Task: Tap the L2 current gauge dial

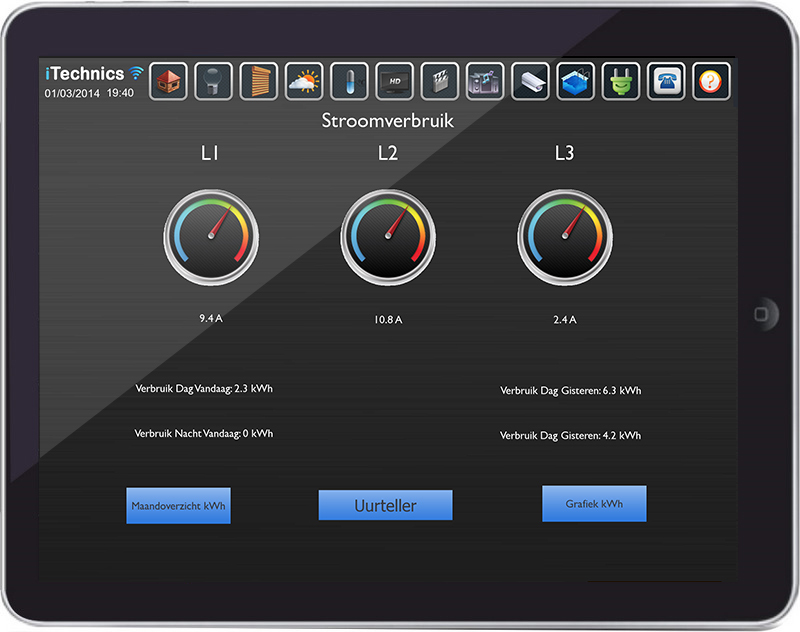Action: 388,238
